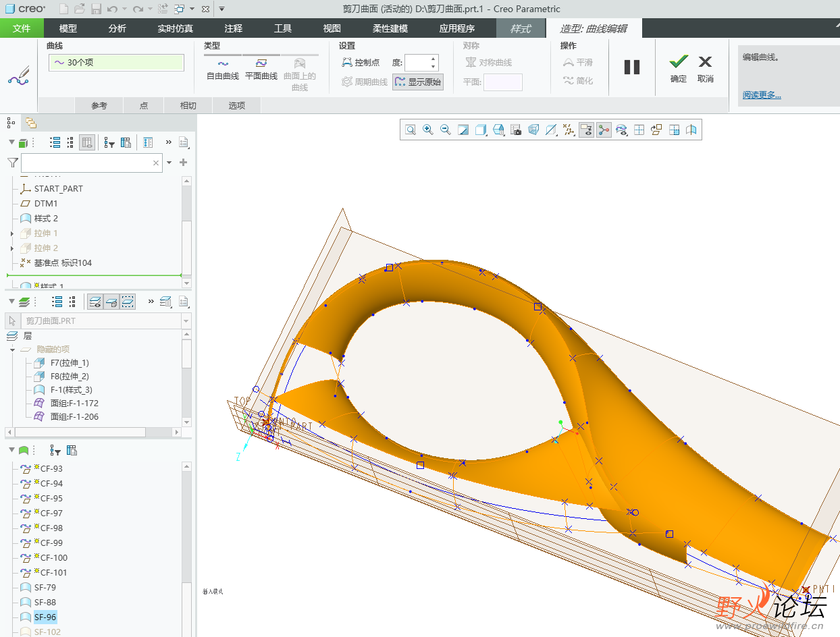Click the 度 degree spinner up arrow
The image size is (840, 637).
click(x=434, y=59)
